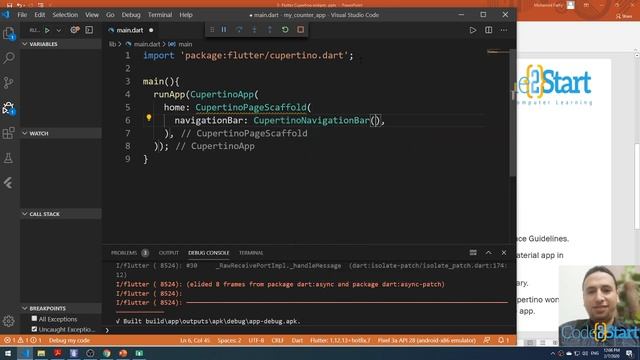Open the Extensions view
This screenshot has height=360, width=640.
(x=9, y=133)
